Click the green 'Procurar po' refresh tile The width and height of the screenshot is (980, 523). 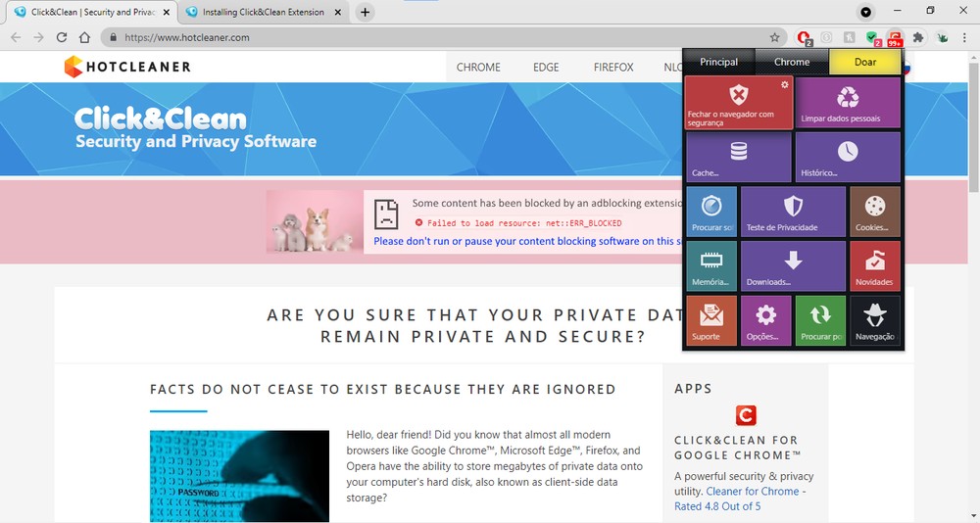[x=820, y=320]
